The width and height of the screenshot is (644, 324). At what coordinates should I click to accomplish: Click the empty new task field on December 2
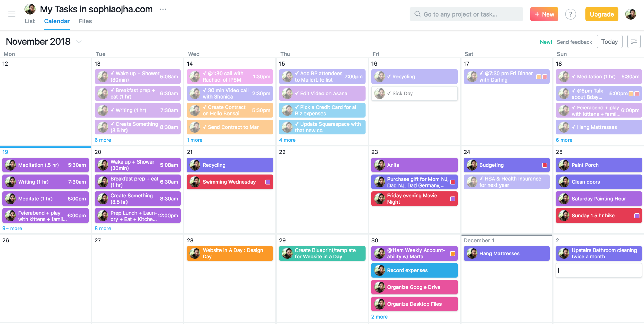tap(598, 270)
